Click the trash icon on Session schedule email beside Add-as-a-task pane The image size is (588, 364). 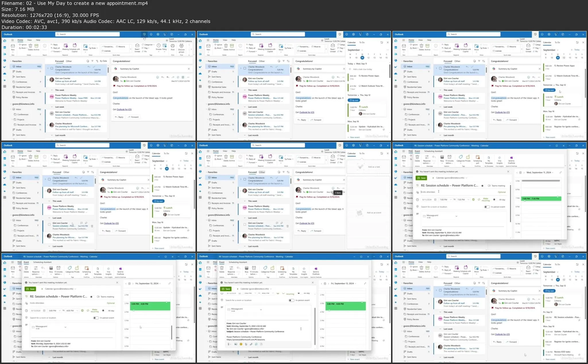(287, 226)
